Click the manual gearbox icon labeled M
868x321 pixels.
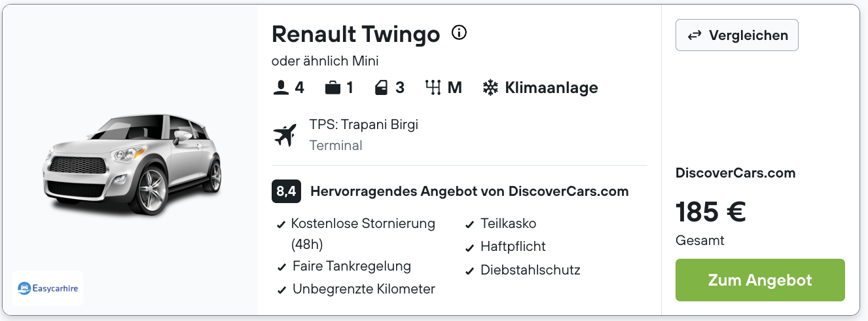(x=433, y=88)
